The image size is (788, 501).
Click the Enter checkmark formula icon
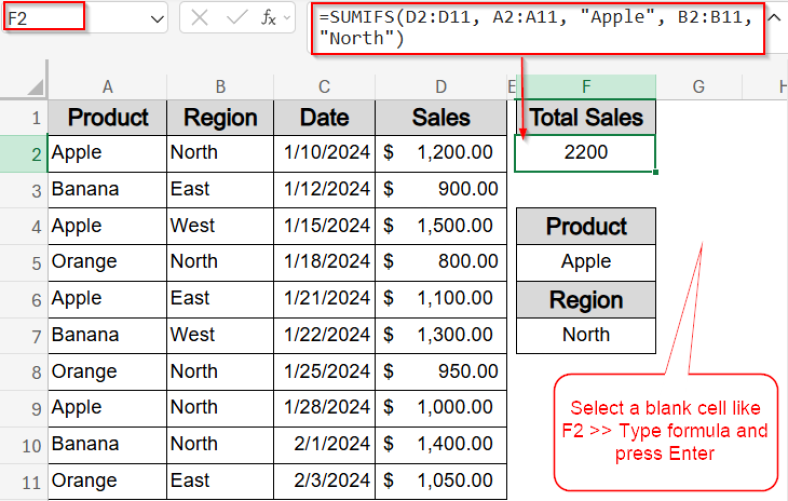coord(236,18)
